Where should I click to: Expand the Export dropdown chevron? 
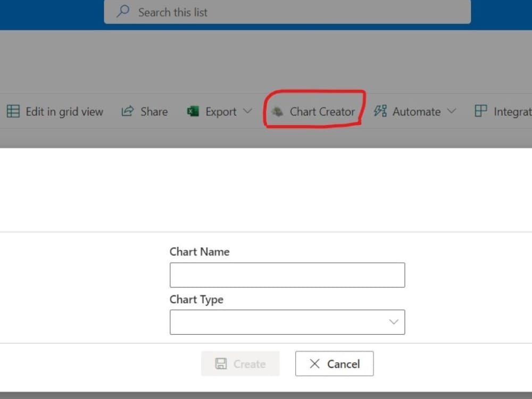click(x=247, y=111)
